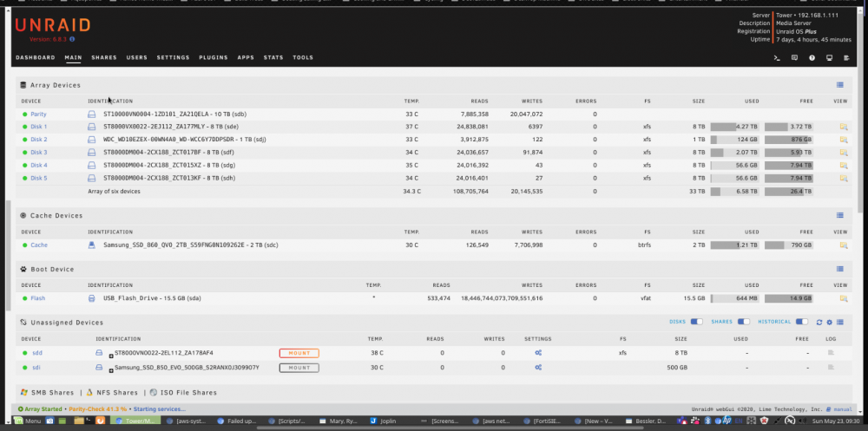Open the DASHBOARD menu

(35, 57)
